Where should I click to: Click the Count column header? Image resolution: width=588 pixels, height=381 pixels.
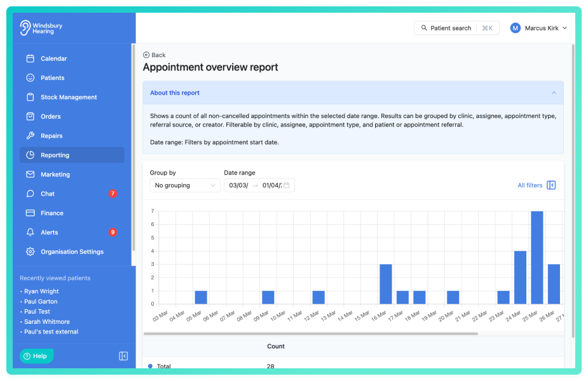coord(276,346)
